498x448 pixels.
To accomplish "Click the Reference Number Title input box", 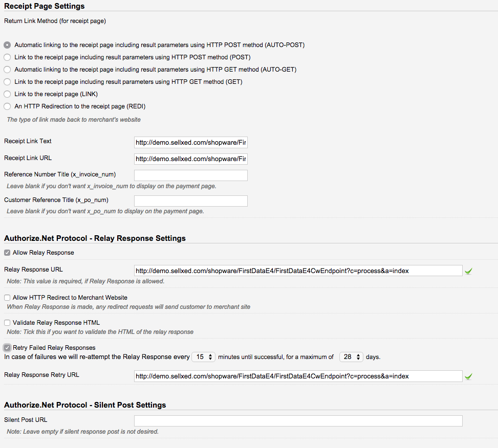I will coord(190,175).
